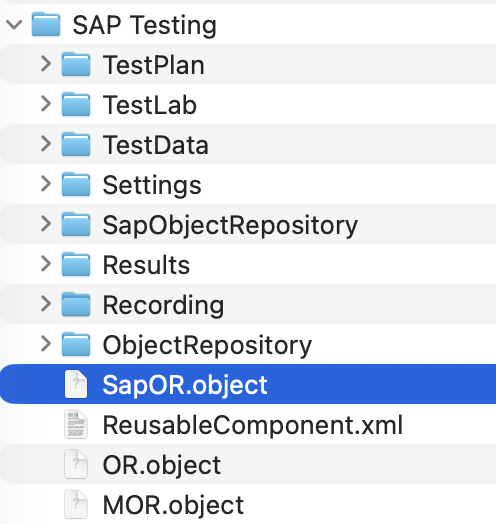Screen dimensions: 496x524
Task: Click the SapObjectRepository folder icon
Action: (76, 224)
